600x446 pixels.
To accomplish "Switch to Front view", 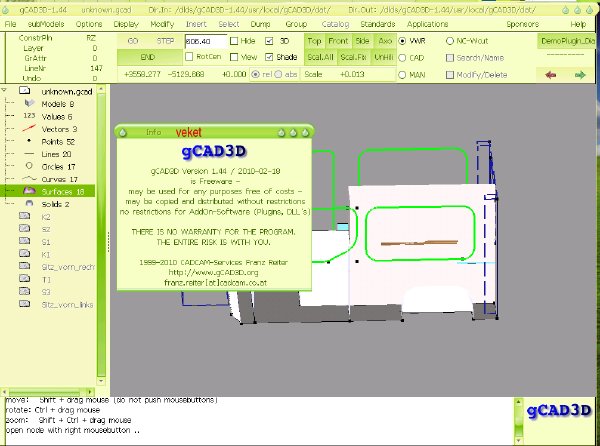I will coord(338,41).
